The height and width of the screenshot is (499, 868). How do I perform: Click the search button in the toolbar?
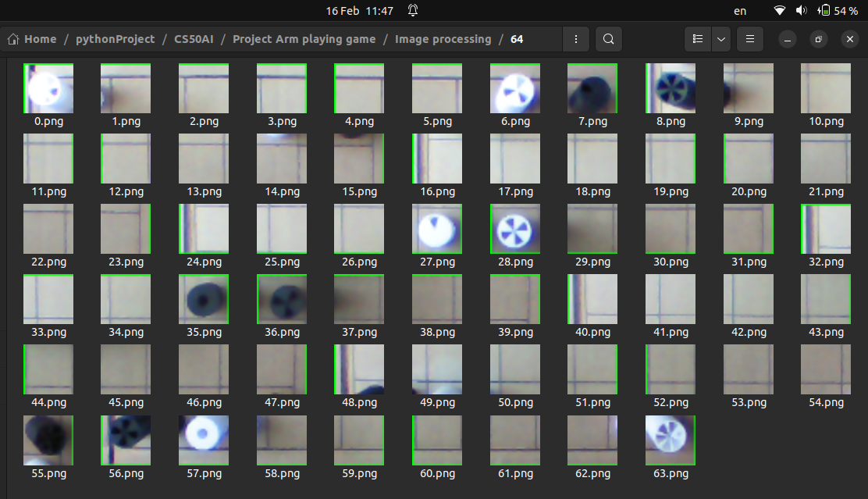coord(608,39)
